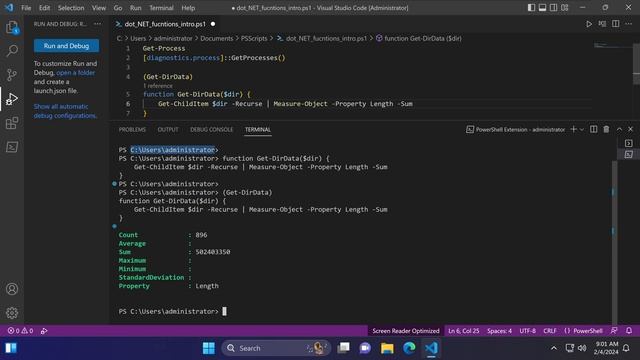Open the Terminal menu
640x360 pixels.
161,8
